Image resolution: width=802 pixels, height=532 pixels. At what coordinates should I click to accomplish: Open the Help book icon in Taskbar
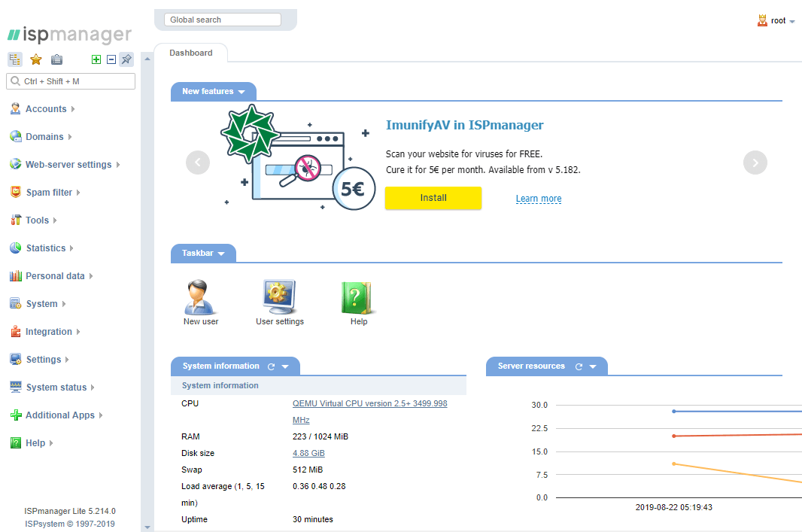point(358,303)
